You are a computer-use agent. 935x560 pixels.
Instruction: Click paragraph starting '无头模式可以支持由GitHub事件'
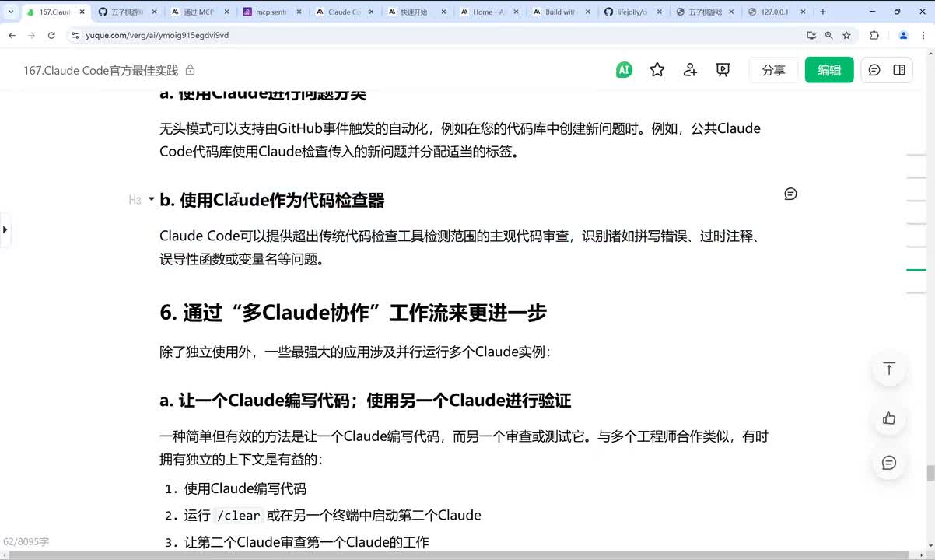(x=460, y=140)
